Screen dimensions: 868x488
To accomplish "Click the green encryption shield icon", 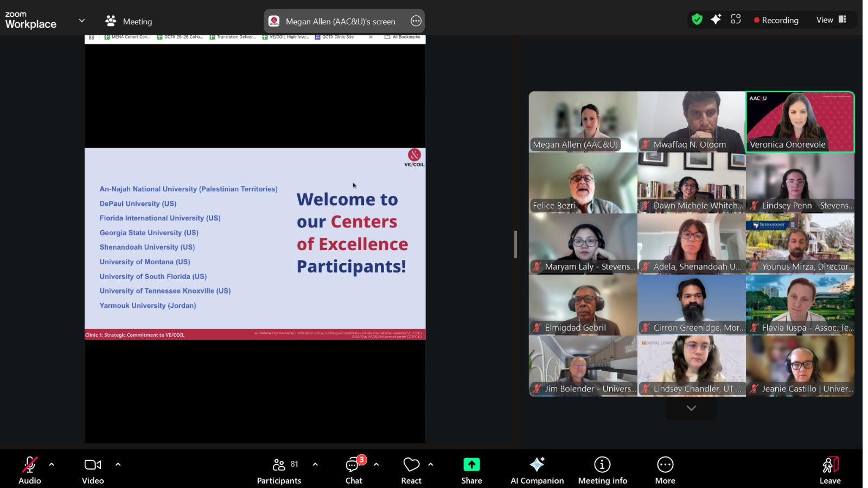I will (x=697, y=20).
